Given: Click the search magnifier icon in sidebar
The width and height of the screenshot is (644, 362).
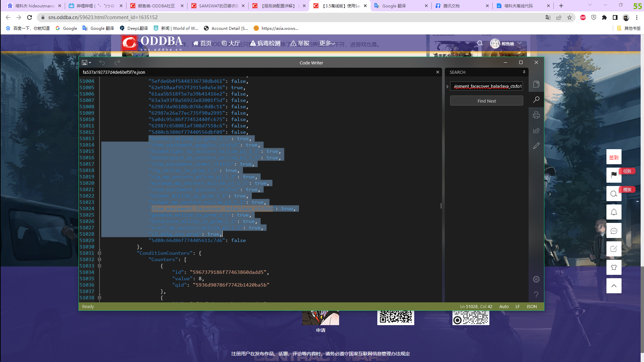Looking at the screenshot, I should [536, 100].
